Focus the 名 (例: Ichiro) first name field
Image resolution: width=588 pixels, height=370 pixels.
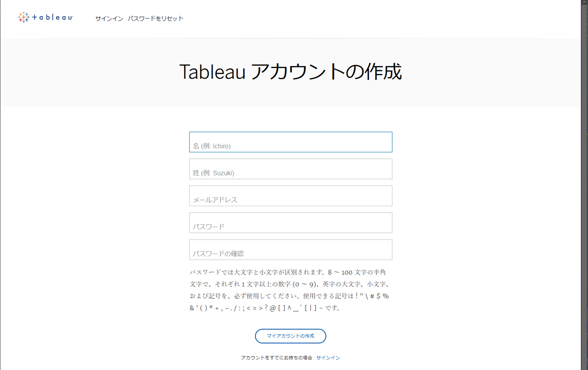click(290, 142)
